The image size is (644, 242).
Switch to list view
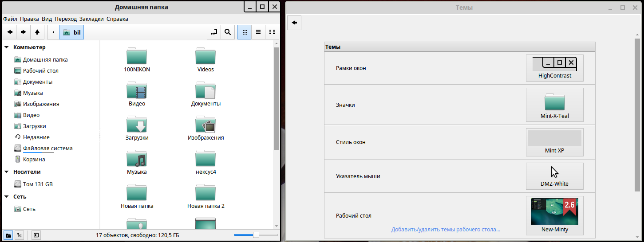258,32
